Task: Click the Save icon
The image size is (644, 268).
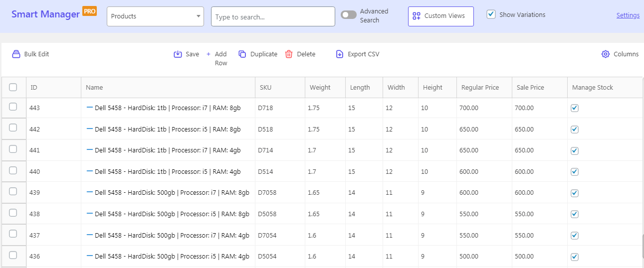Action: coord(178,54)
